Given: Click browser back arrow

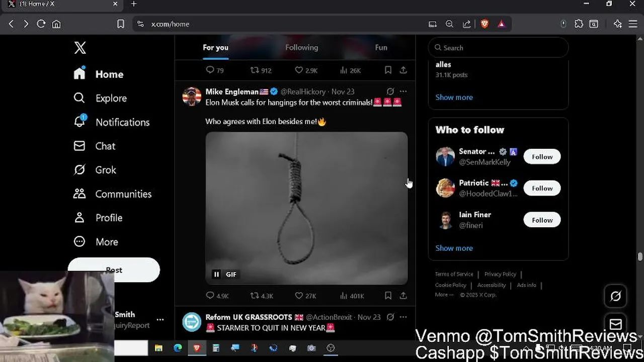Looking at the screenshot, I should [11, 24].
